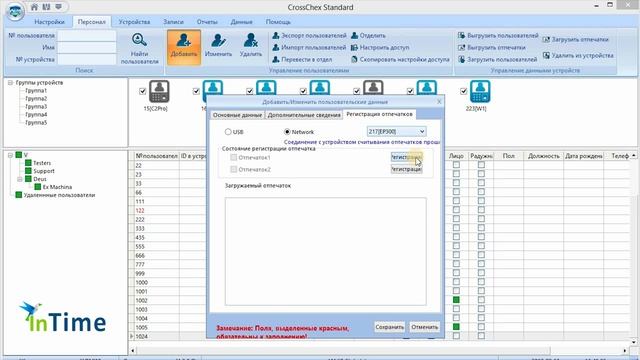
Task: Open Configure access (Настроить доступ)
Action: click(x=380, y=47)
